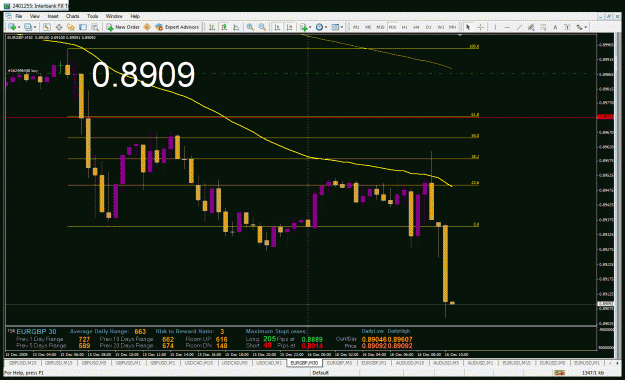This screenshot has width=625, height=380.
Task: Select the Horizontal Line tool
Action: click(x=507, y=27)
